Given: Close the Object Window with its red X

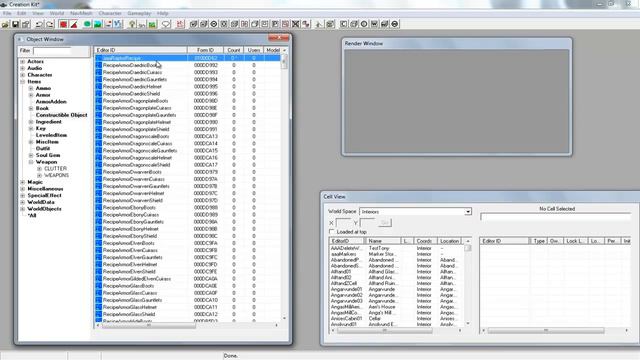Looking at the screenshot, I should pyautogui.click(x=278, y=38).
